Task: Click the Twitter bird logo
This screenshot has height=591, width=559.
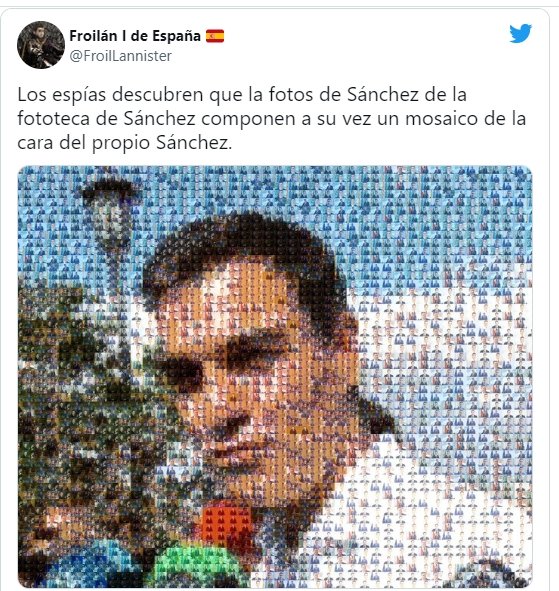Action: tap(521, 34)
